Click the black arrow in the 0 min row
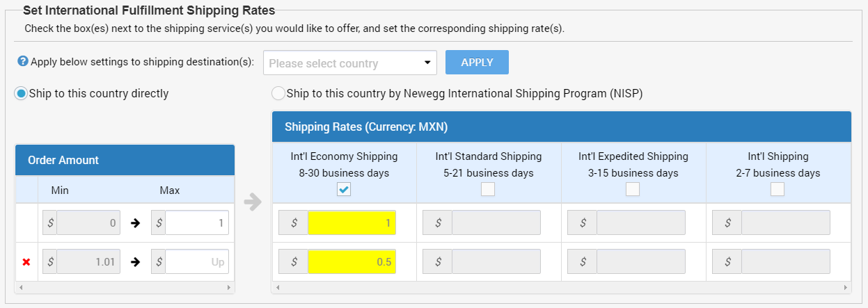 click(x=135, y=223)
